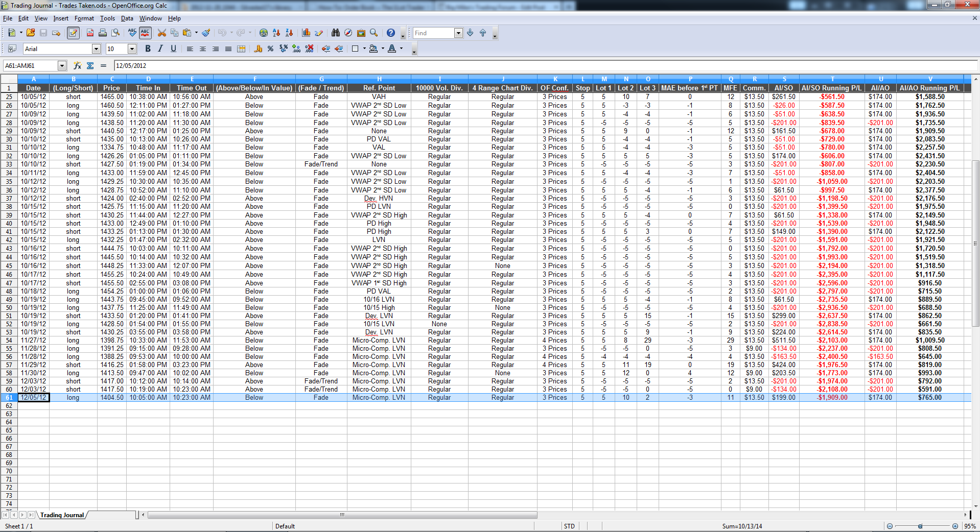Open the Find history dropdown
The height and width of the screenshot is (532, 980).
458,33
